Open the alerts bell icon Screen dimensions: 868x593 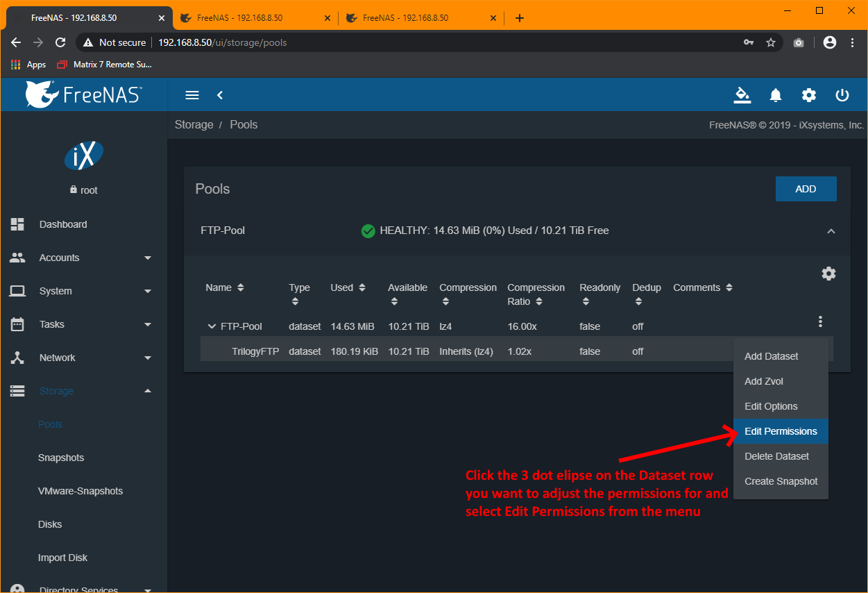[776, 95]
